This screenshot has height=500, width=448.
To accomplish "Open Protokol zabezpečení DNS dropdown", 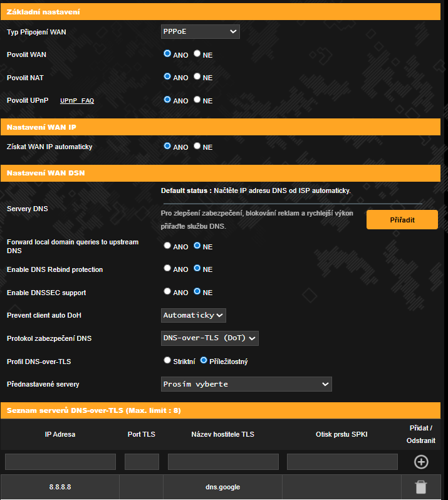I will pos(210,338).
